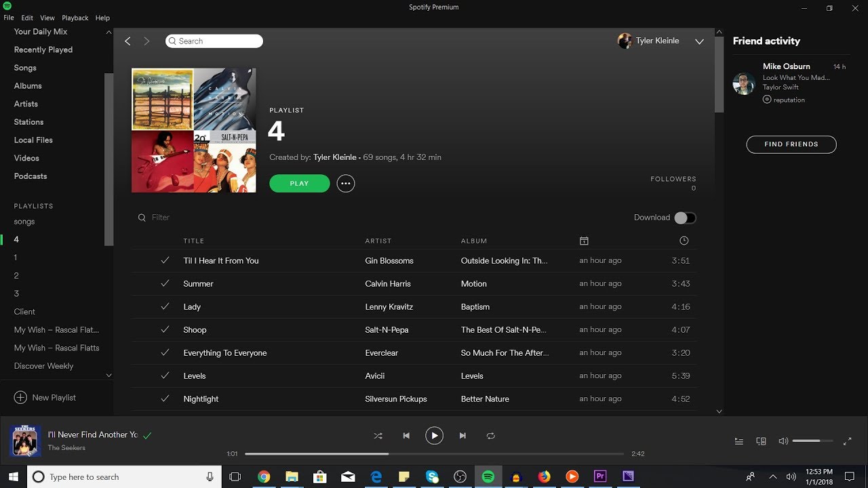Click scroll-down arrow of main playlist view

tap(719, 411)
